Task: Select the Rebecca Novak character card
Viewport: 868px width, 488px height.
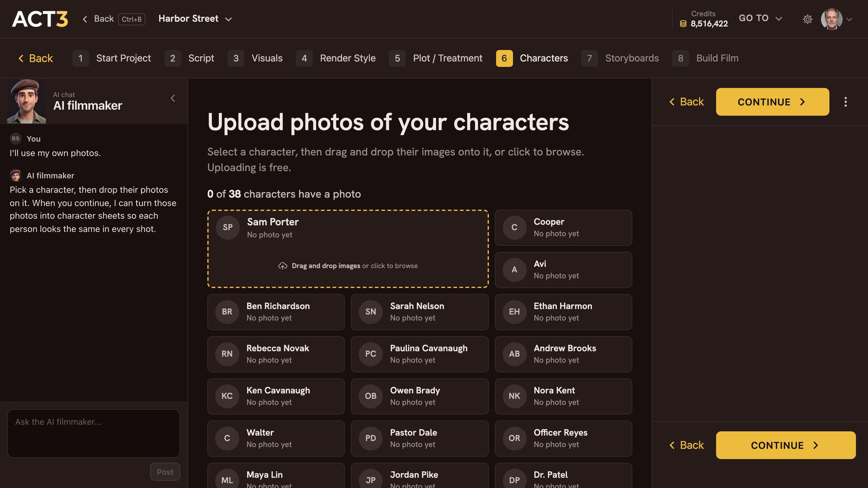Action: pos(276,354)
